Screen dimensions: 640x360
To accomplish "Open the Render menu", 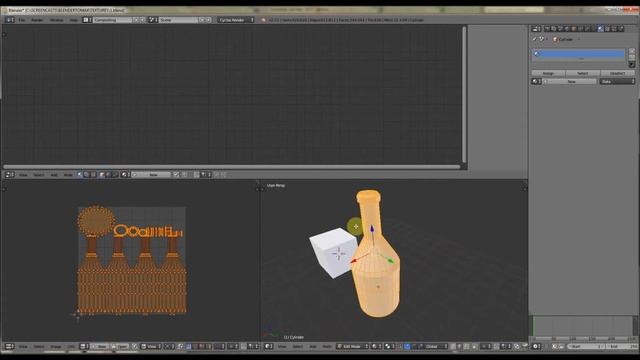I will click(37, 20).
